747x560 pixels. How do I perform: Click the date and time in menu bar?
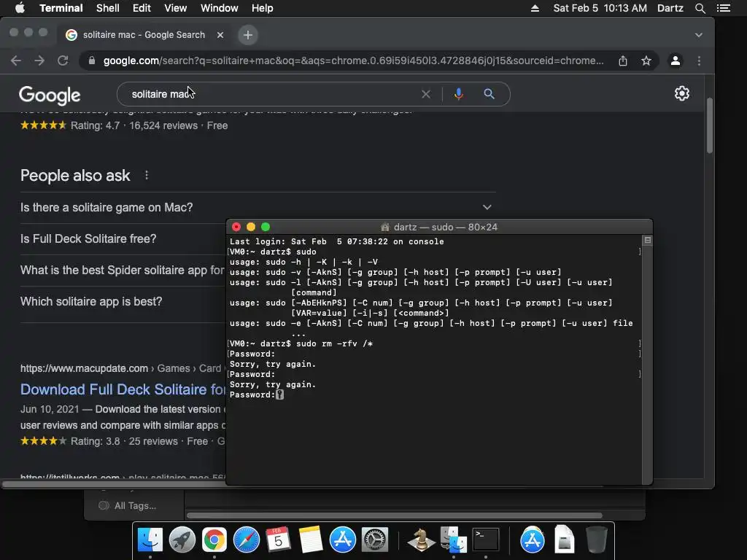click(600, 8)
